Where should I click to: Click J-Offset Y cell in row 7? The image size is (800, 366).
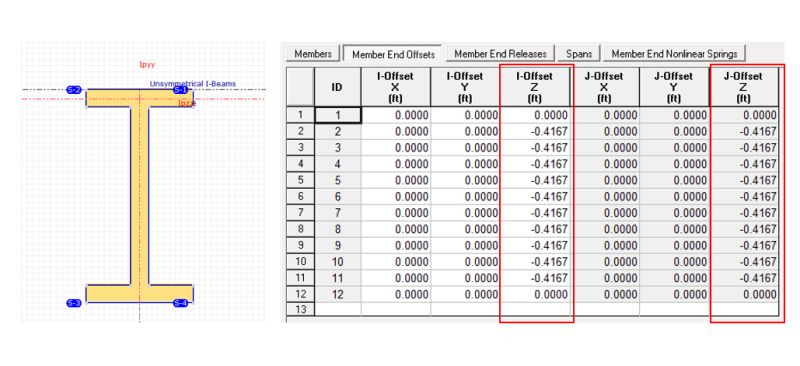(x=674, y=213)
